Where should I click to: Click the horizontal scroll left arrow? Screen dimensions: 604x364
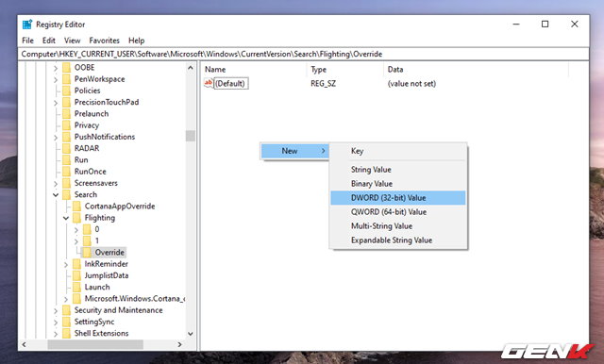click(25, 344)
